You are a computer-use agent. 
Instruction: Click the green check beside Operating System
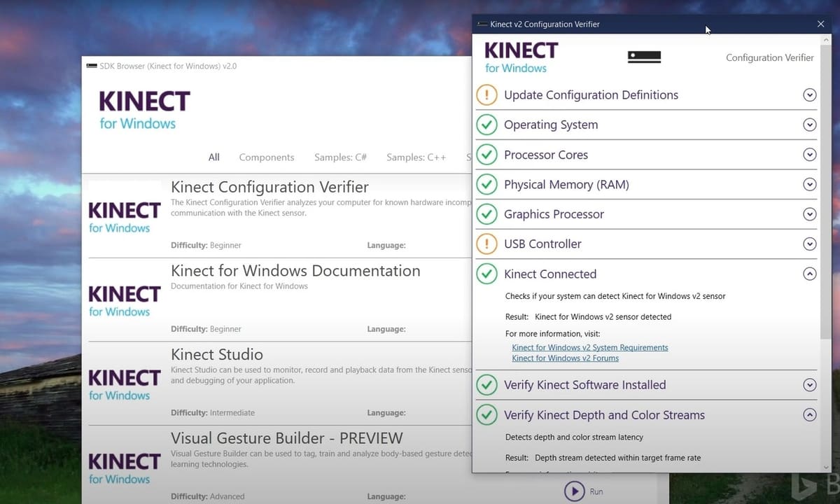(486, 125)
